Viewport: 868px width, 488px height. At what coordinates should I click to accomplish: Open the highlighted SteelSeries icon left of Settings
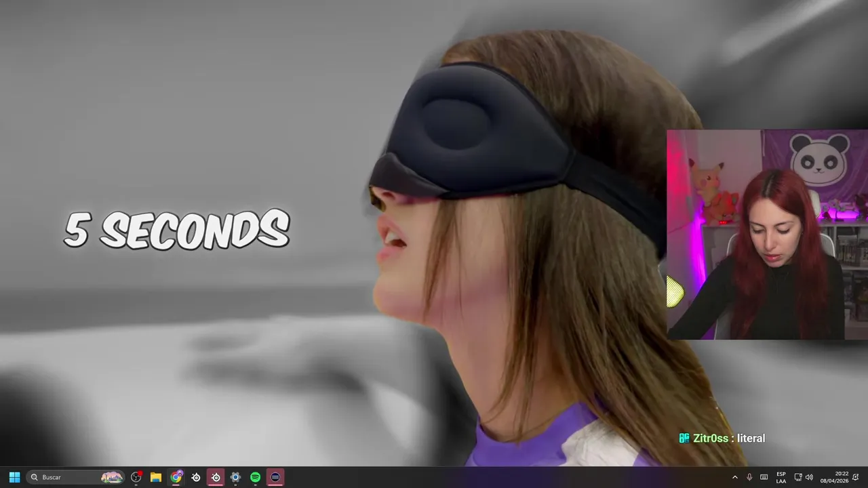coord(216,477)
